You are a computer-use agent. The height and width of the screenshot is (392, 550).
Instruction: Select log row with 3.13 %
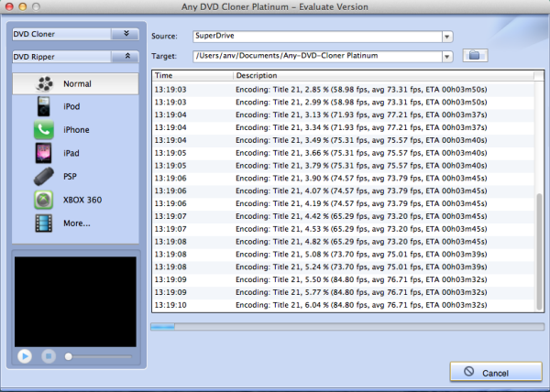coord(344,114)
